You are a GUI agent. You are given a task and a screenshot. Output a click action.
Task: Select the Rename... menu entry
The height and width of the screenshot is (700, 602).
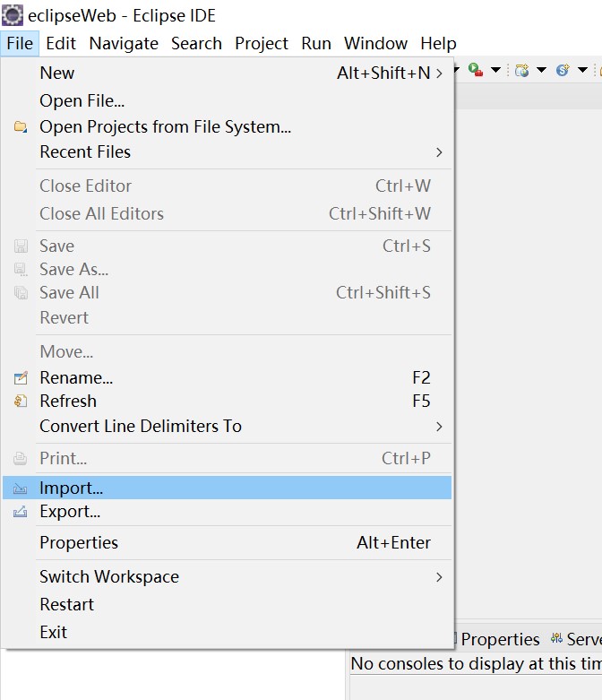pos(228,377)
